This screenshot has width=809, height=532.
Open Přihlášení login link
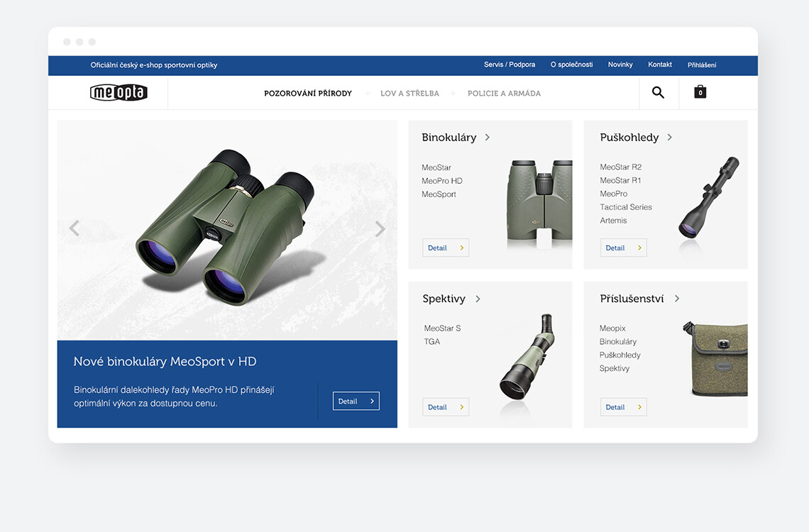pyautogui.click(x=701, y=65)
